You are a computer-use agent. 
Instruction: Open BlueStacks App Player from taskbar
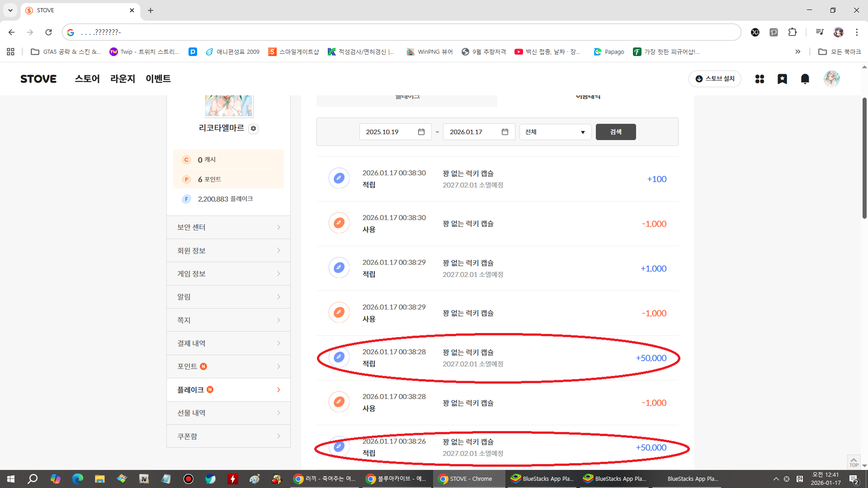point(542,479)
